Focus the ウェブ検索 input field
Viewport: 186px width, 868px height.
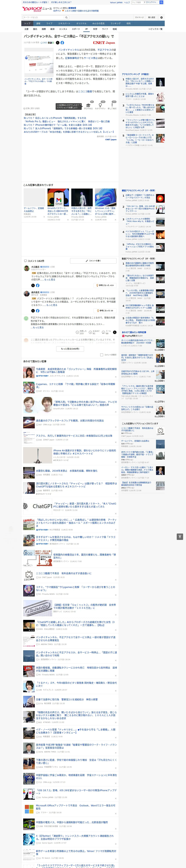tap(137, 2)
